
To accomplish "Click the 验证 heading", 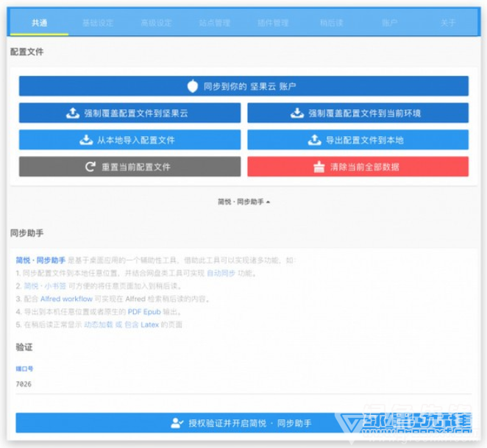I will click(x=24, y=347).
